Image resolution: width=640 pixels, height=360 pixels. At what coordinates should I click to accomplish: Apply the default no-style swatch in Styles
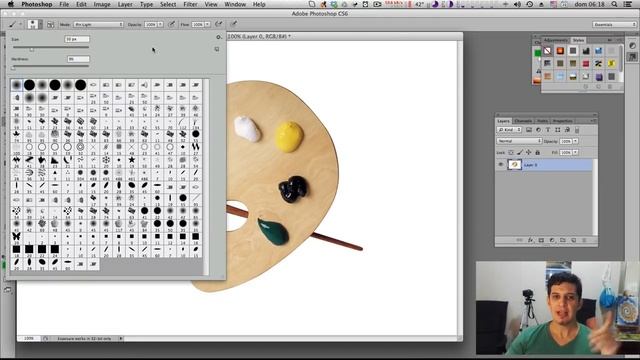[x=547, y=51]
